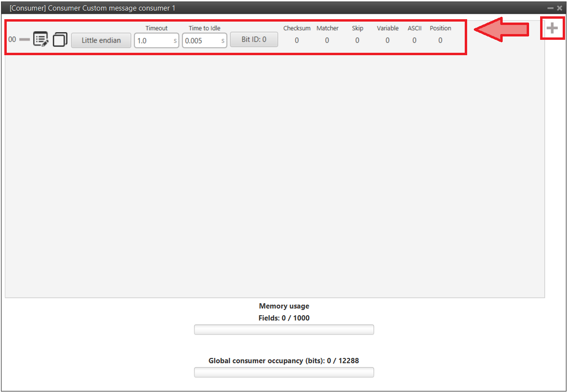Screen dimensions: 567x392
Task: Click the Checksum count value
Action: [297, 40]
